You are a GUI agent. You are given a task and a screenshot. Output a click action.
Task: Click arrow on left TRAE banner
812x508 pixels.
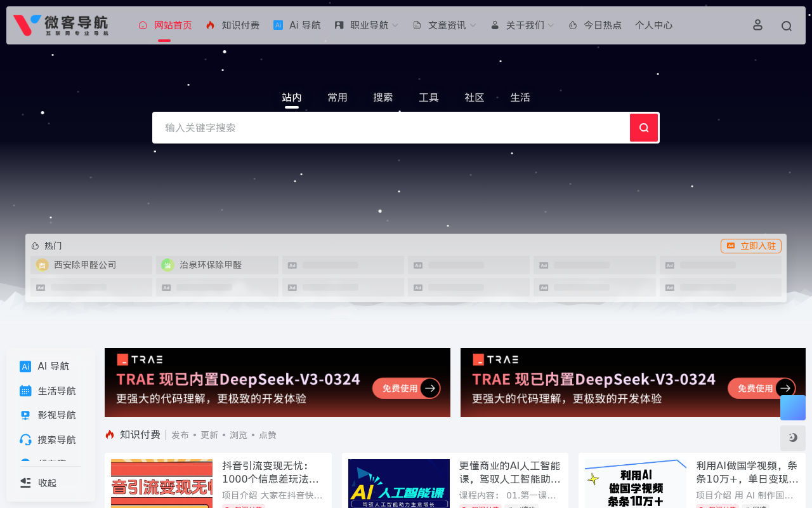click(430, 388)
